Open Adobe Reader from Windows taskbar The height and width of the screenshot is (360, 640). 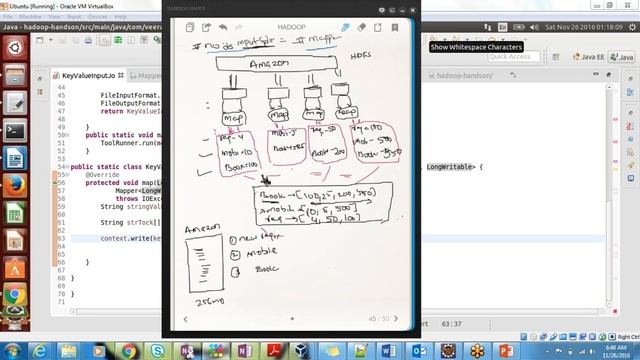[273, 351]
